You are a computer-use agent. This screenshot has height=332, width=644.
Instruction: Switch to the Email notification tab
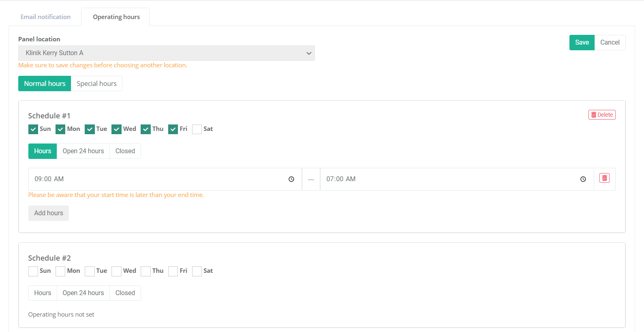[x=45, y=17]
